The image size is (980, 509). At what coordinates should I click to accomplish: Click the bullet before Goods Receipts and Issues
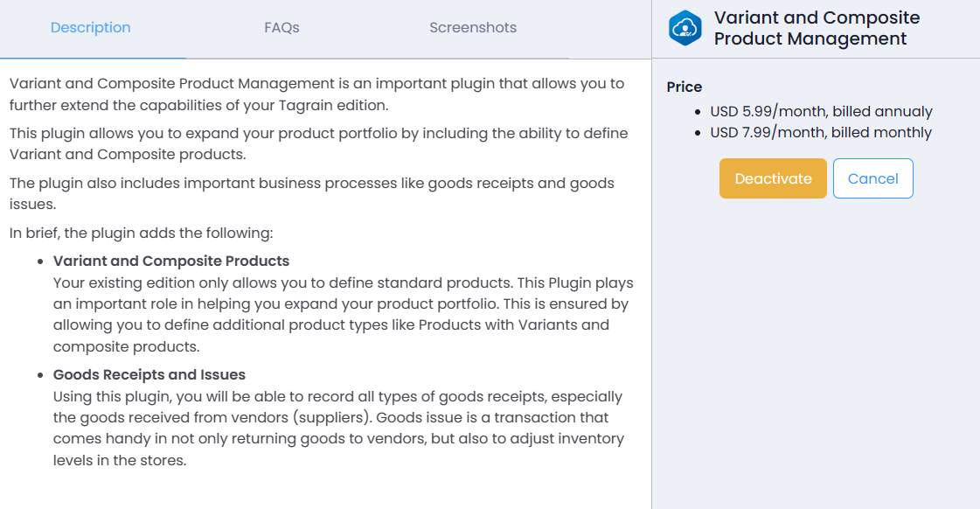pos(41,375)
